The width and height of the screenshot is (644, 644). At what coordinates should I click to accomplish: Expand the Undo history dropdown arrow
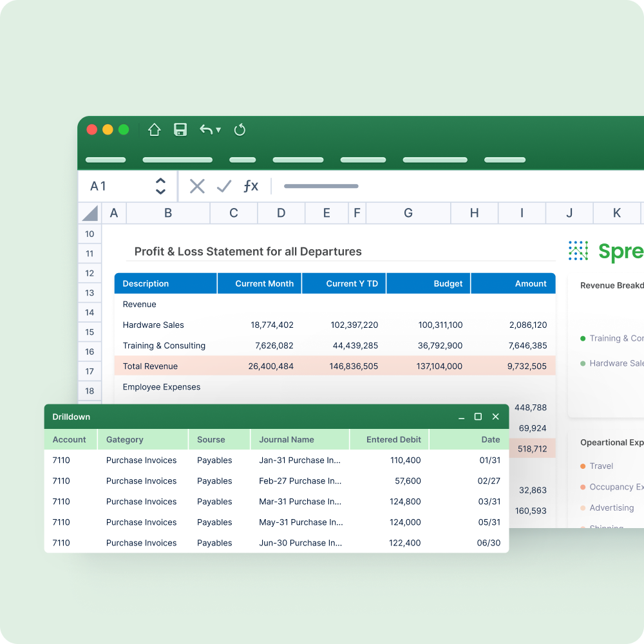click(218, 130)
